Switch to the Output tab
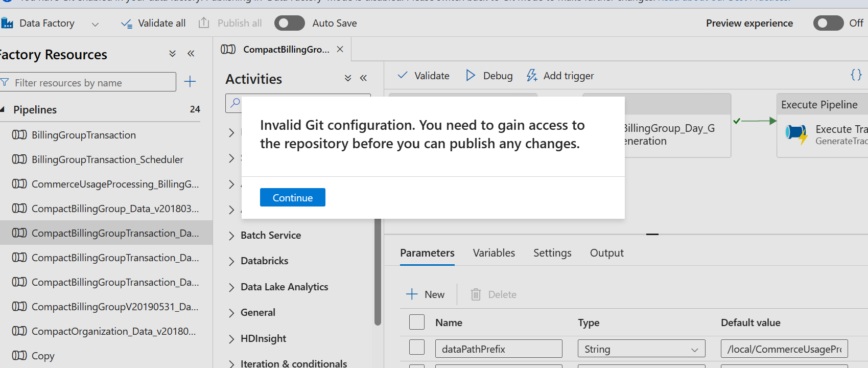 [x=607, y=253]
